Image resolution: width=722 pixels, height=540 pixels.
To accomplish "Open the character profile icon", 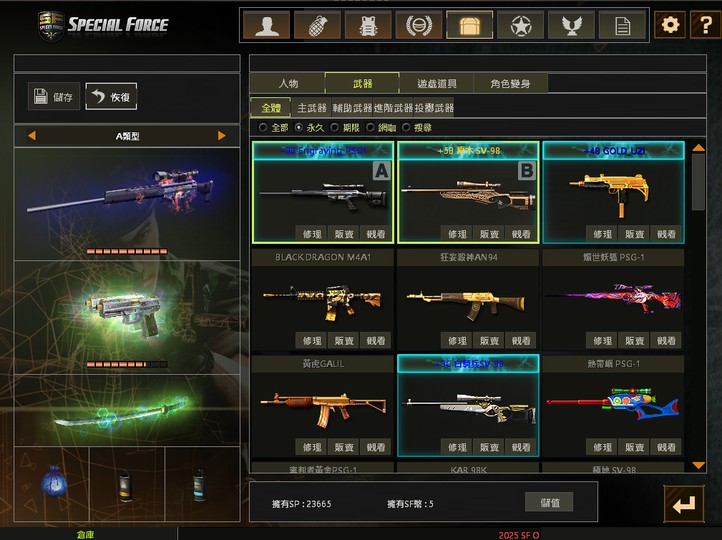I will 267,25.
